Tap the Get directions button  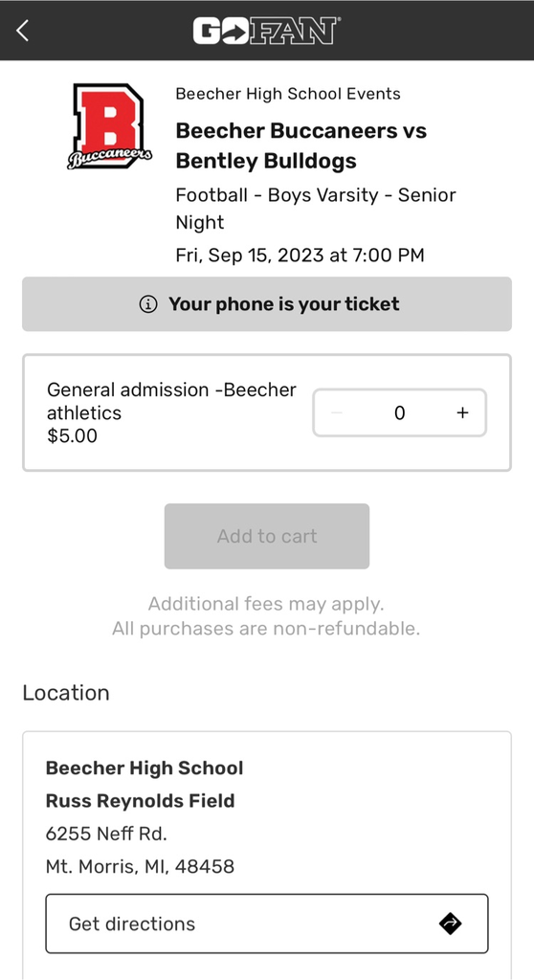(x=267, y=924)
